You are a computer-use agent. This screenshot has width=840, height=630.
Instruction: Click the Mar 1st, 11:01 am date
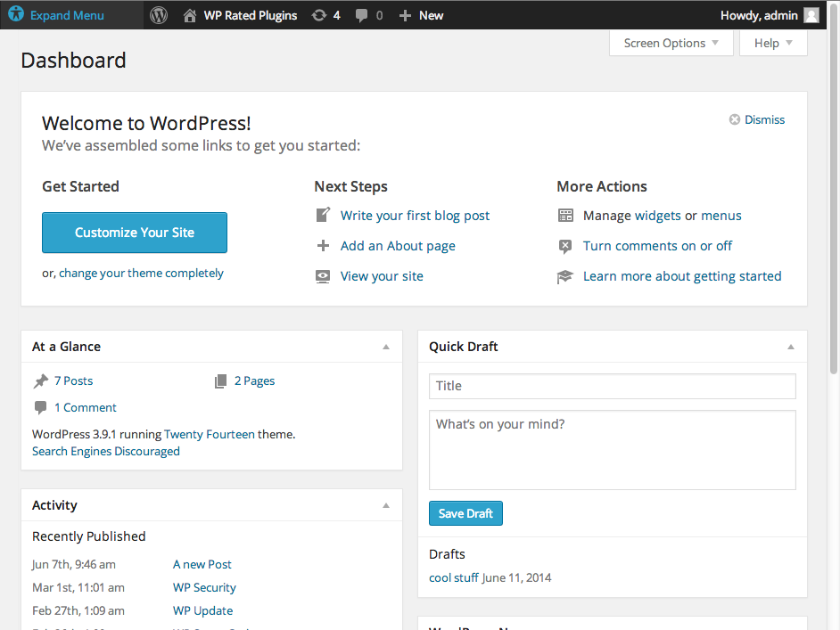tap(78, 587)
